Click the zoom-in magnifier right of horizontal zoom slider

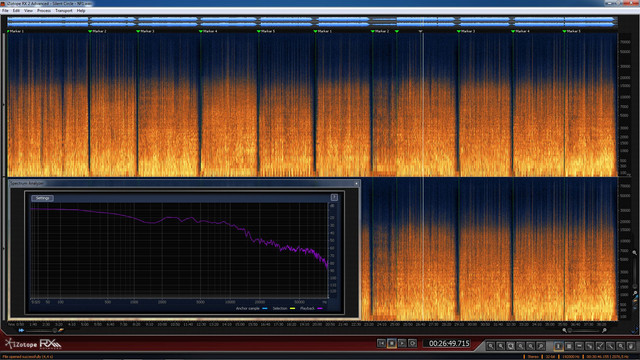coord(604,330)
